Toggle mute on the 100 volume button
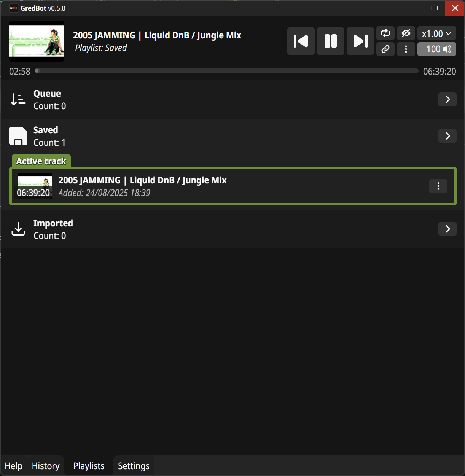 437,49
